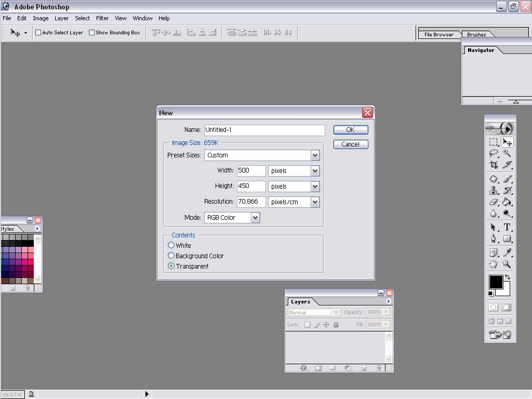
Task: Cancel the New dialog
Action: (351, 144)
